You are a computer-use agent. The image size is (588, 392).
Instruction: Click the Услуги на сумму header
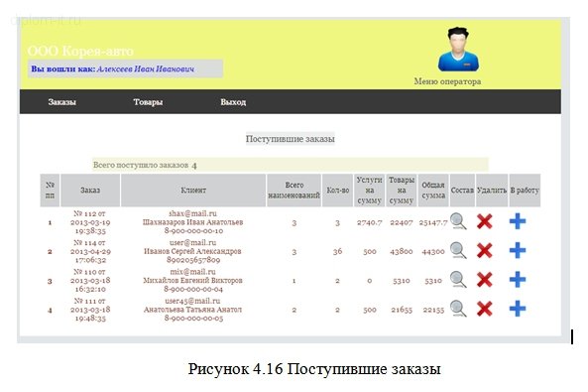click(x=370, y=190)
